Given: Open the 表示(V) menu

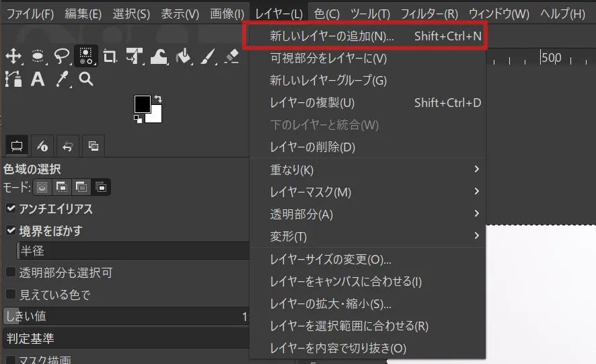Looking at the screenshot, I should pos(180,14).
